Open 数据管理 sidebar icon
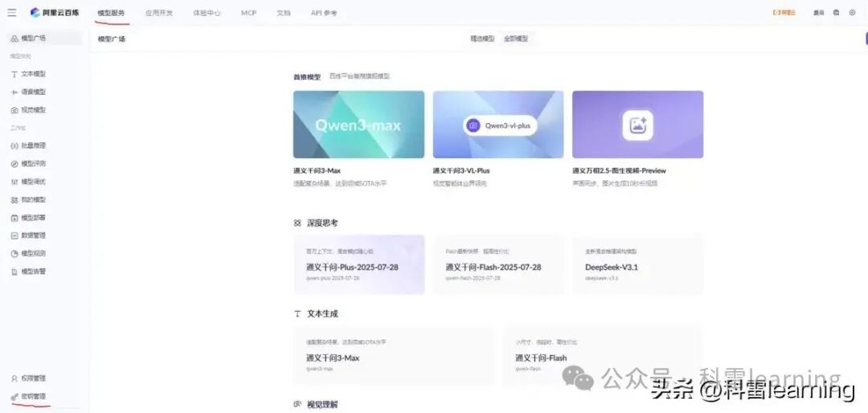 [14, 235]
